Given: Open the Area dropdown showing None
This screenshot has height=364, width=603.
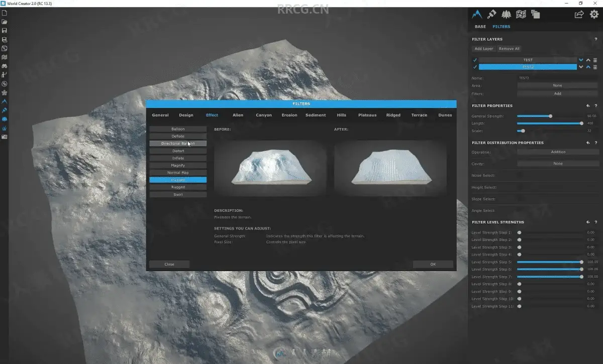Looking at the screenshot, I should [558, 86].
